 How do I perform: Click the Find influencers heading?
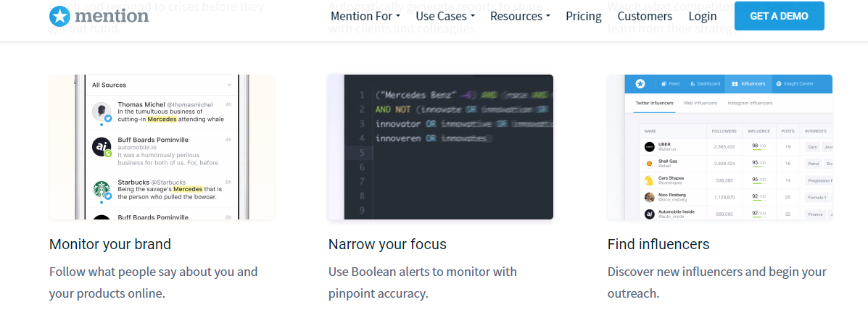tap(658, 244)
